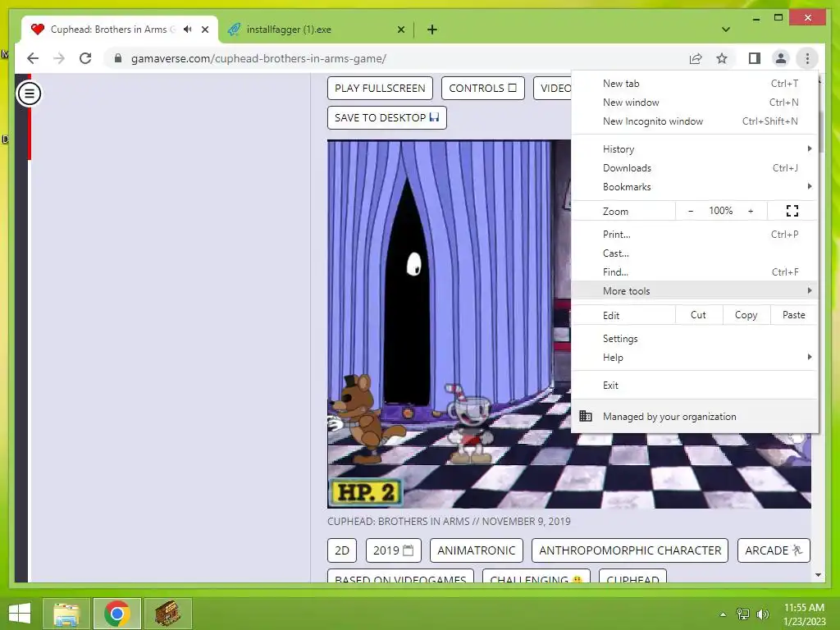
Task: Click the SAVE TO DESKTOP button
Action: [x=387, y=118]
